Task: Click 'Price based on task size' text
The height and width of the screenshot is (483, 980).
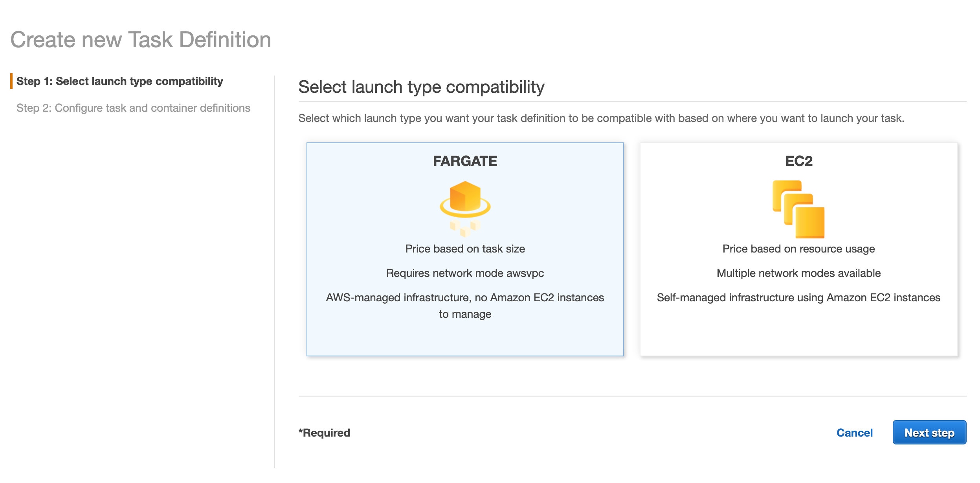Action: coord(465,249)
